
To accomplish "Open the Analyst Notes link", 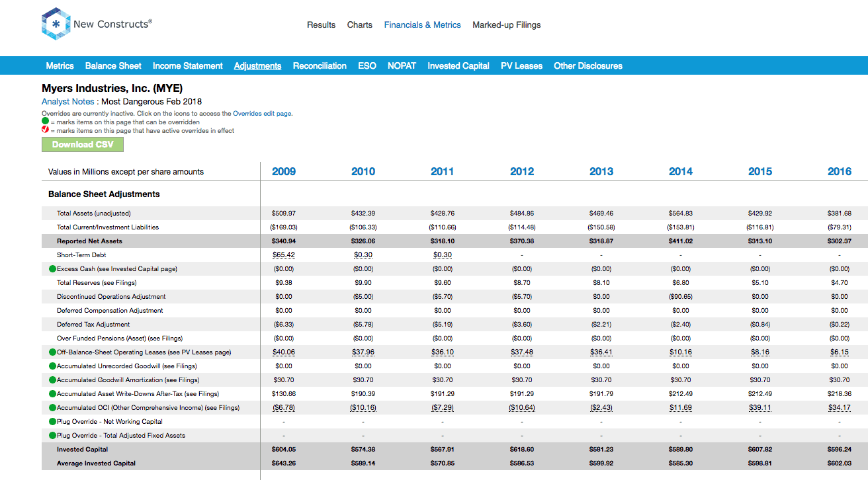I will pos(68,102).
